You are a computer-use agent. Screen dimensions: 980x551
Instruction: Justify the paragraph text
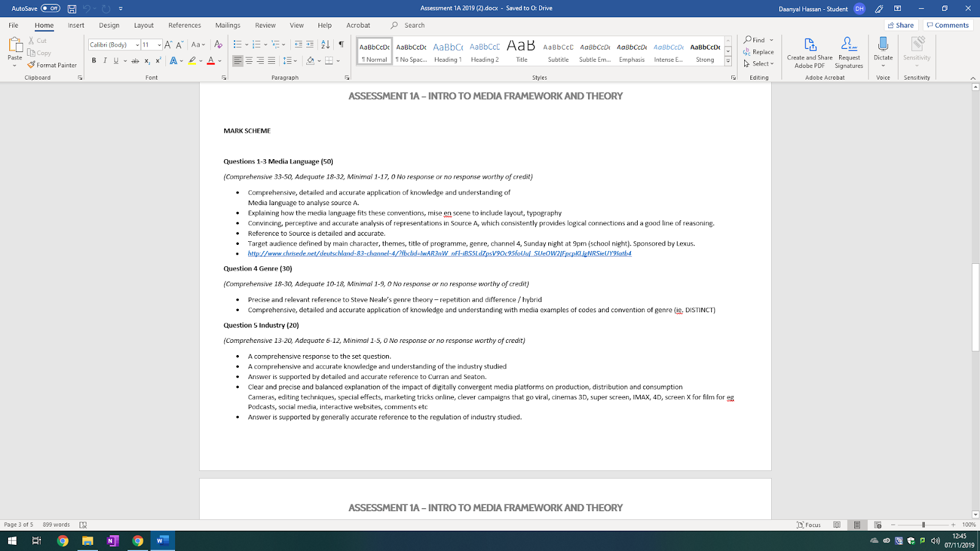point(271,61)
